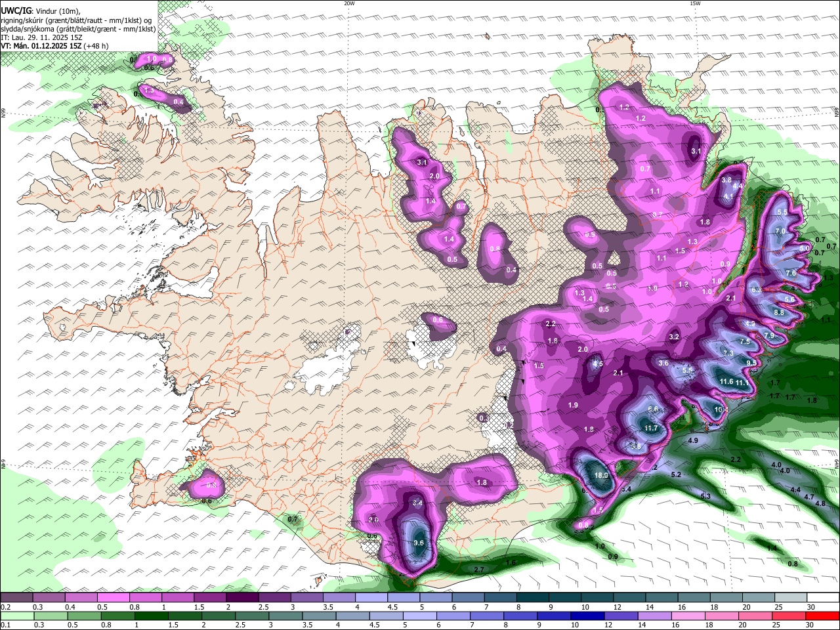Click the 8.8 precipitation value

pyautogui.click(x=780, y=313)
